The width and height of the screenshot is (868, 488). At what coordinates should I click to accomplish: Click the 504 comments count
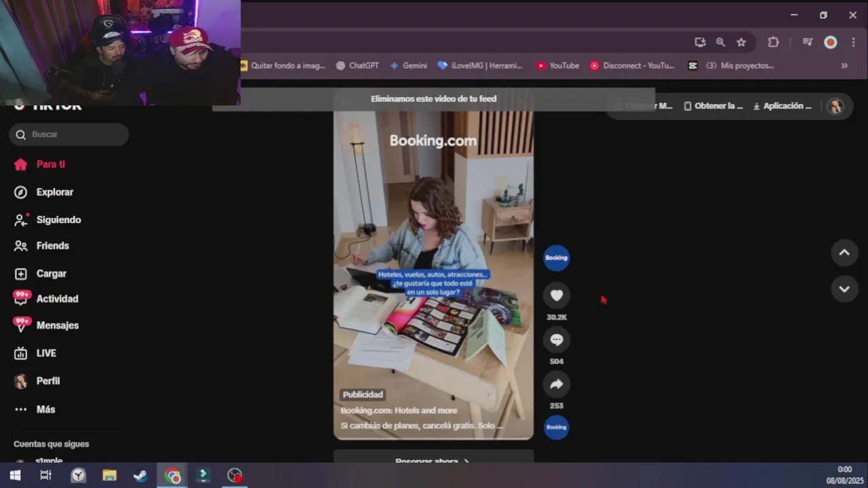(556, 361)
